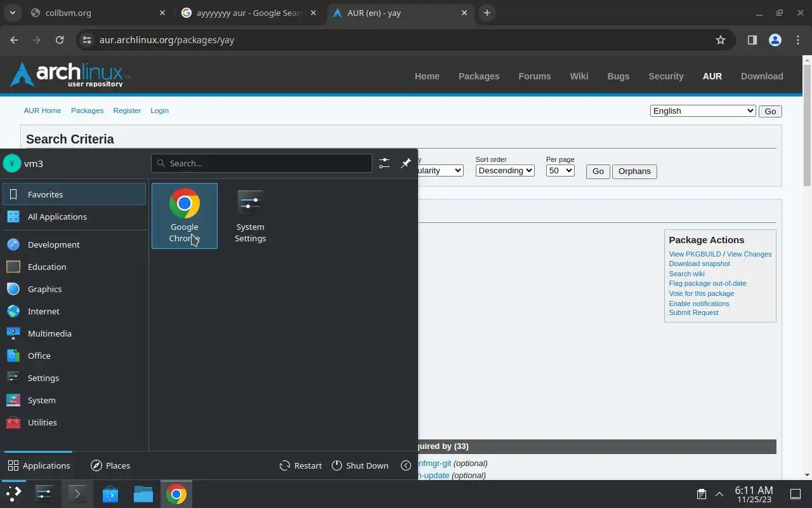Click the Arch Linux logo
The height and width of the screenshot is (508, 812).
pyautogui.click(x=70, y=75)
